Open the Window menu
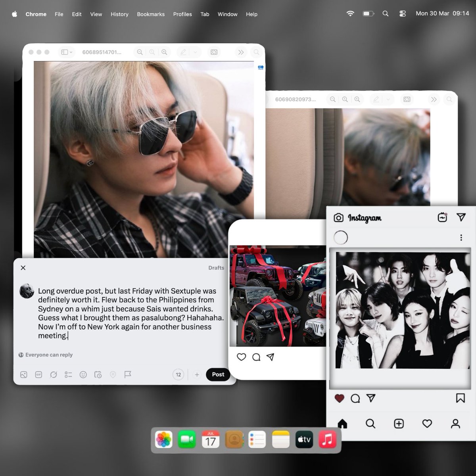 tap(228, 14)
